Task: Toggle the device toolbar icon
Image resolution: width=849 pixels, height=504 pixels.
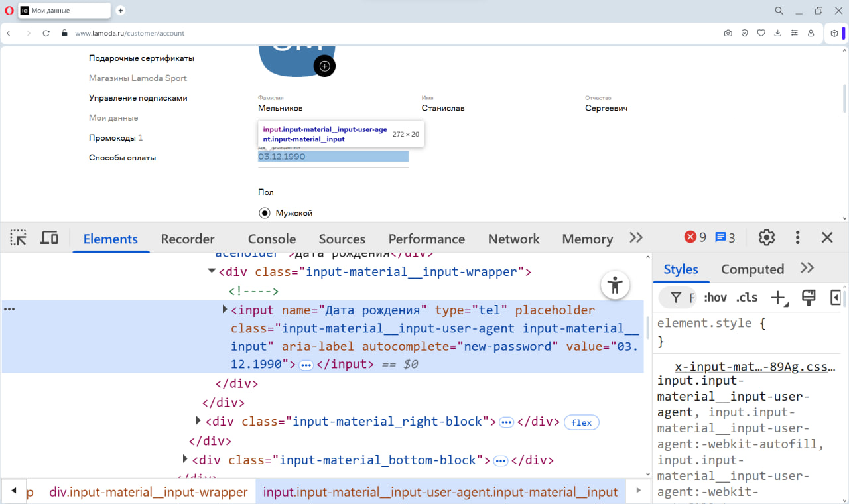Action: click(x=50, y=238)
